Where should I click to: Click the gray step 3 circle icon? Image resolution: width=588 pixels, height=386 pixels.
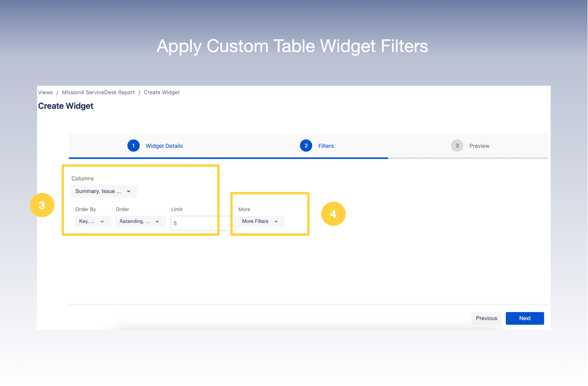point(457,146)
